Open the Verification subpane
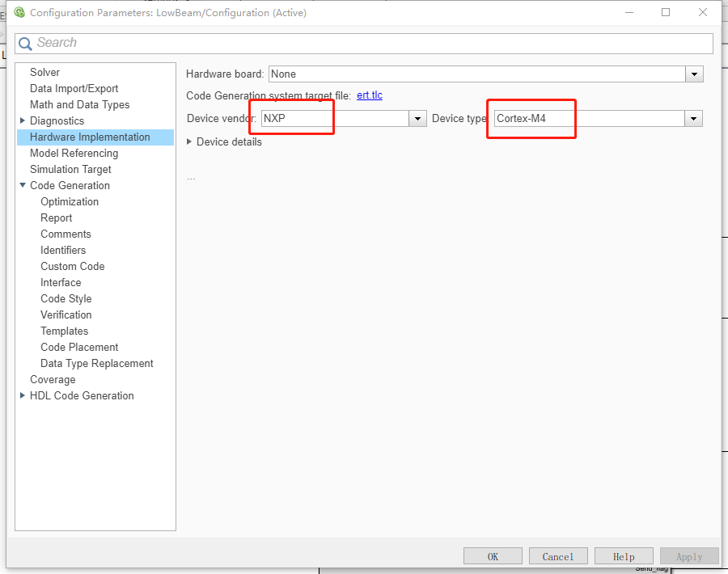The width and height of the screenshot is (728, 574). point(66,314)
